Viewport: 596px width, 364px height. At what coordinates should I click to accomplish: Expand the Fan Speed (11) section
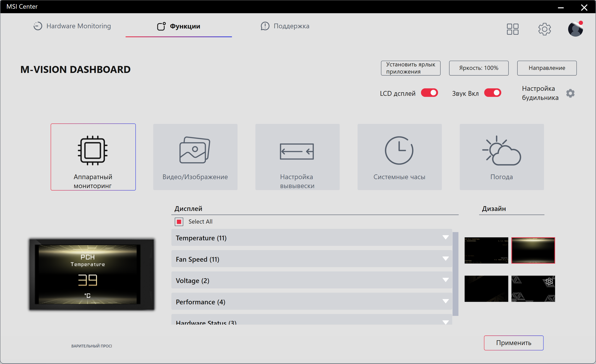tap(311, 259)
